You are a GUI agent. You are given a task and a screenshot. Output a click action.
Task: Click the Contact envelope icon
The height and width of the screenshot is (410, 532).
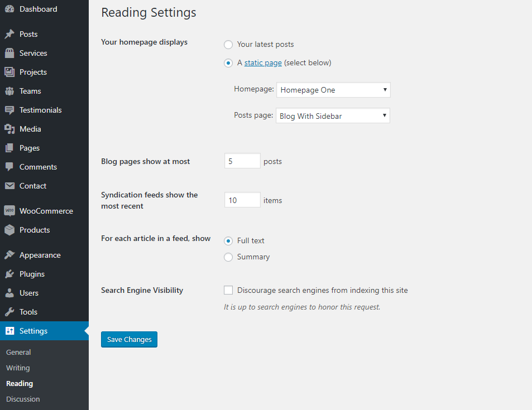click(x=9, y=186)
